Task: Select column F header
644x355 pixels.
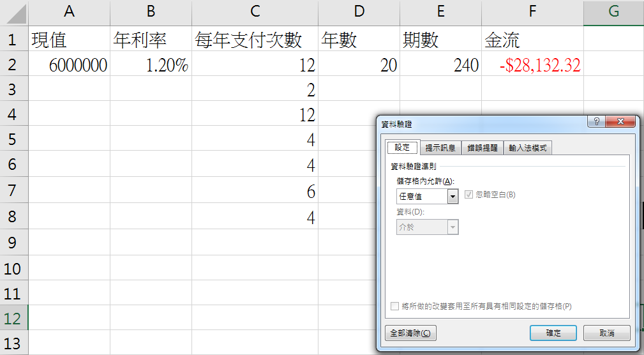Action: [532, 12]
